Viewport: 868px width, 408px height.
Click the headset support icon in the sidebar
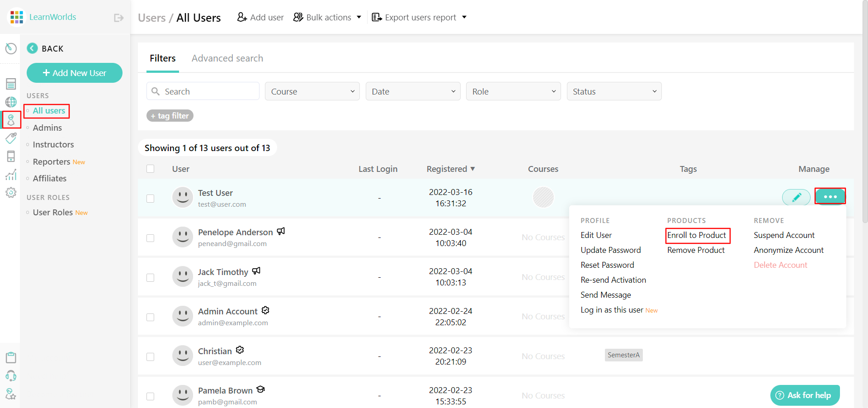[11, 376]
